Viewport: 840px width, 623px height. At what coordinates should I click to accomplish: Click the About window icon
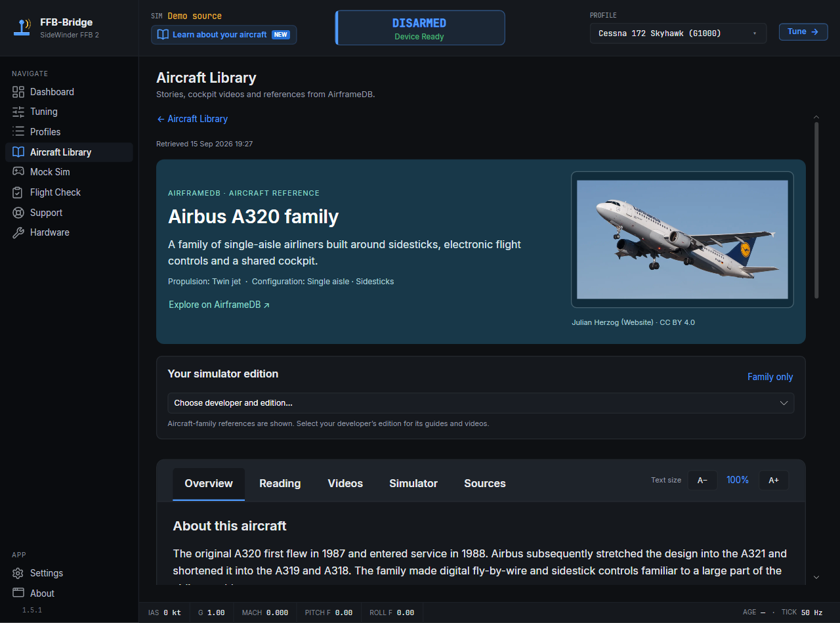(18, 593)
